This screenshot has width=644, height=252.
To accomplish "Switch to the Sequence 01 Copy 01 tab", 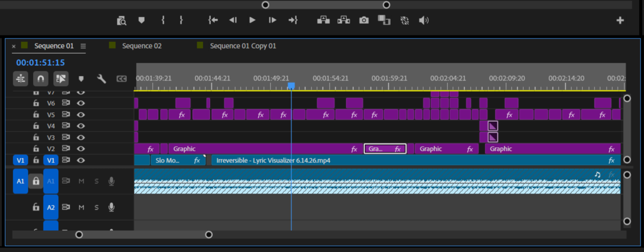I will tap(243, 46).
